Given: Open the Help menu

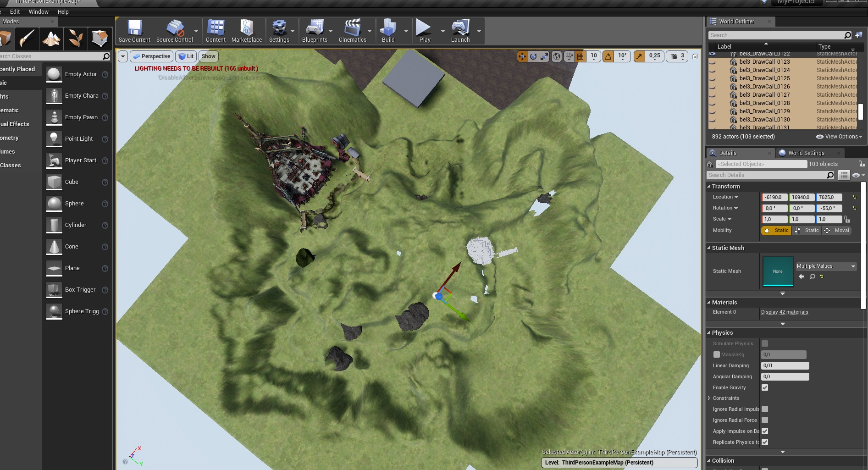Looking at the screenshot, I should point(63,12).
